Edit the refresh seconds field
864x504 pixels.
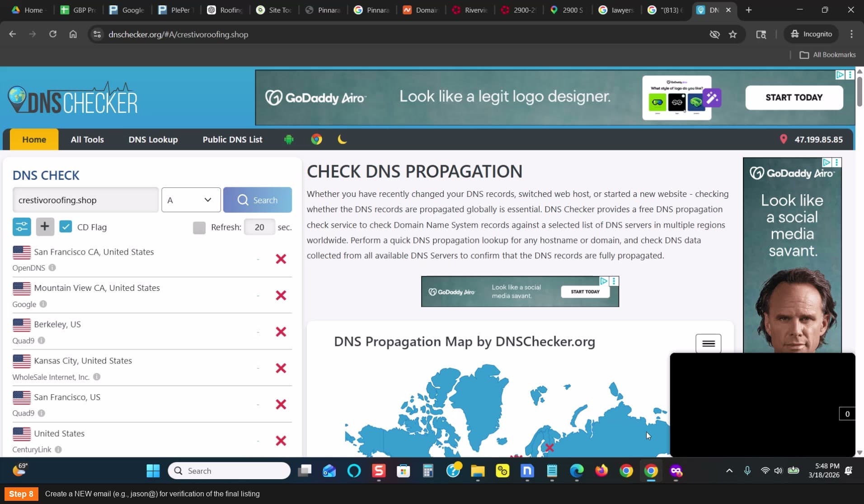tap(259, 227)
